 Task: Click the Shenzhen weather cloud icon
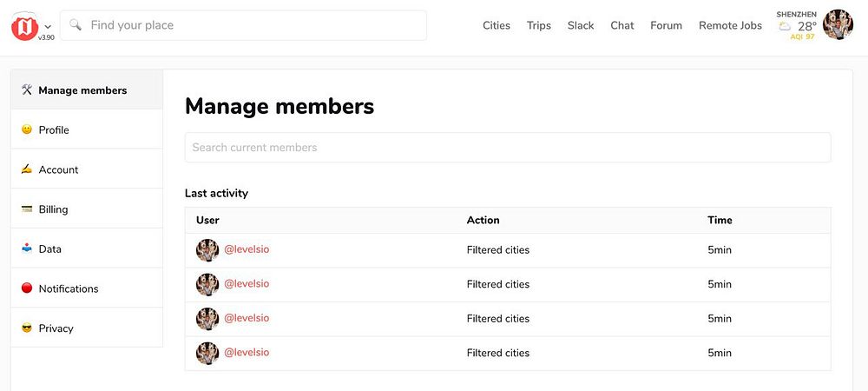point(785,27)
